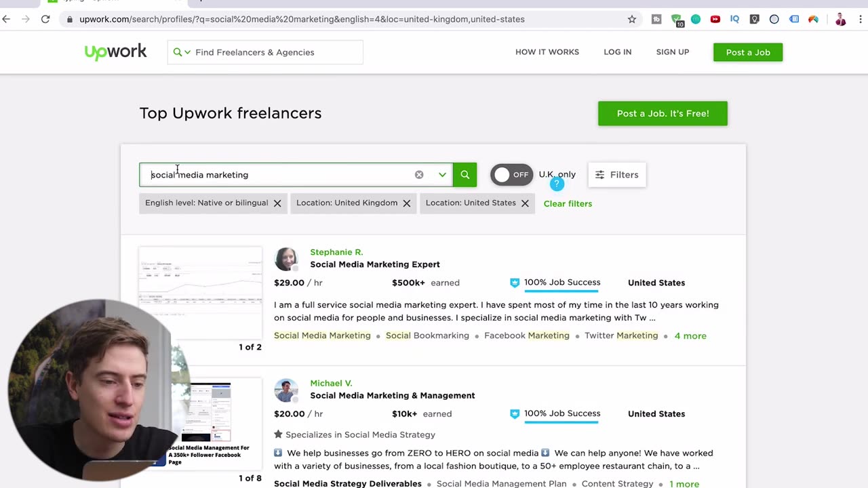Click the 'Social Media Marketing & Management' title
This screenshot has width=868, height=488.
[x=393, y=396]
